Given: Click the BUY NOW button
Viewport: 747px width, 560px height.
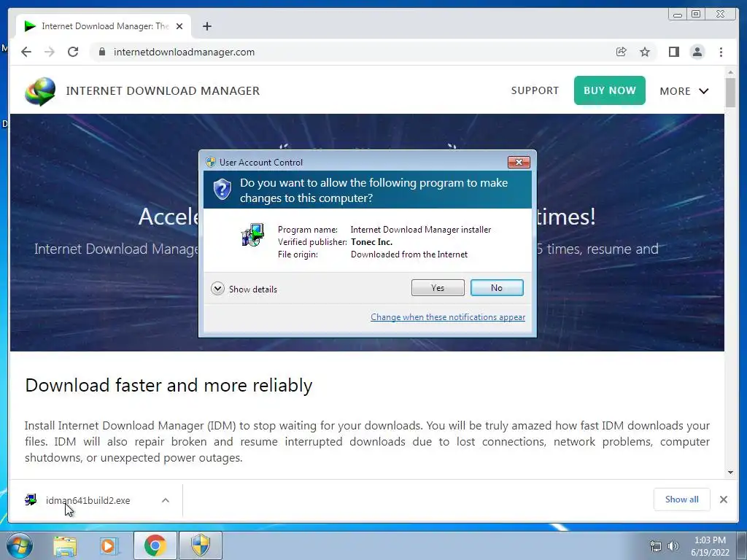Looking at the screenshot, I should [x=609, y=90].
